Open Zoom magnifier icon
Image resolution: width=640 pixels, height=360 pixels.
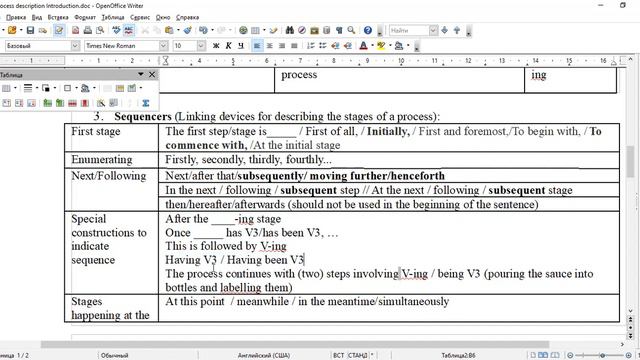(x=351, y=30)
